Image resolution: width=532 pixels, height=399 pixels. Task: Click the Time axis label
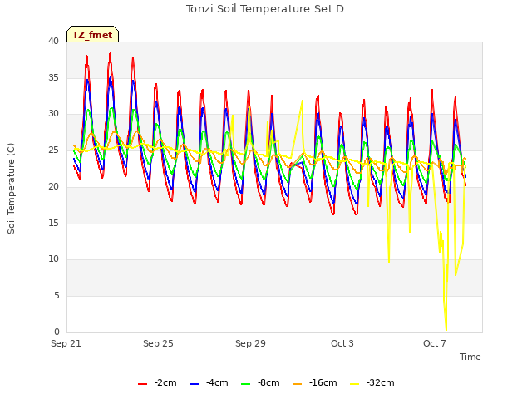tap(470, 357)
